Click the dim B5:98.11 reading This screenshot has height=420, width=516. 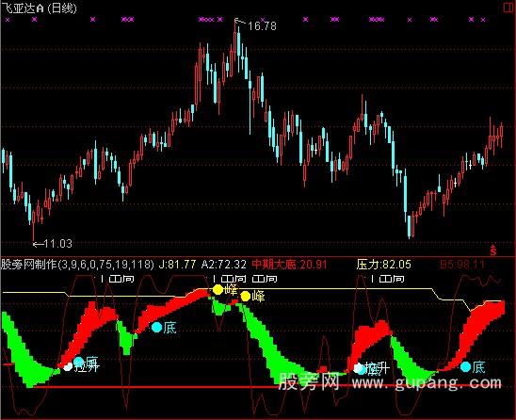point(462,265)
